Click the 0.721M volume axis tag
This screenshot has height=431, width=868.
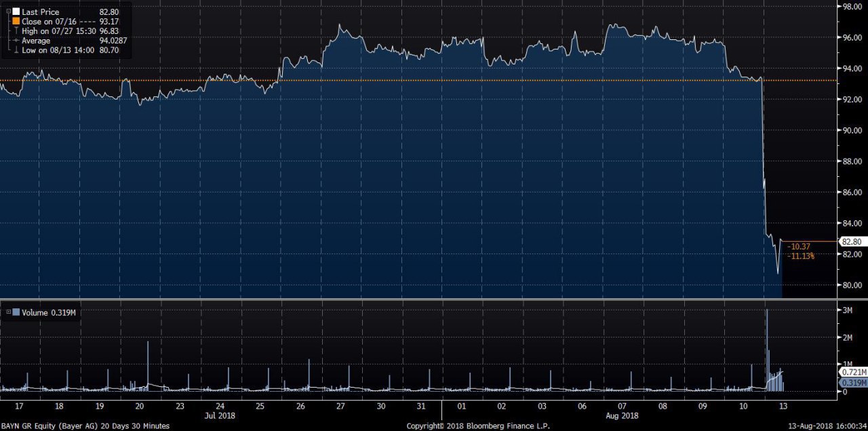[x=853, y=373]
